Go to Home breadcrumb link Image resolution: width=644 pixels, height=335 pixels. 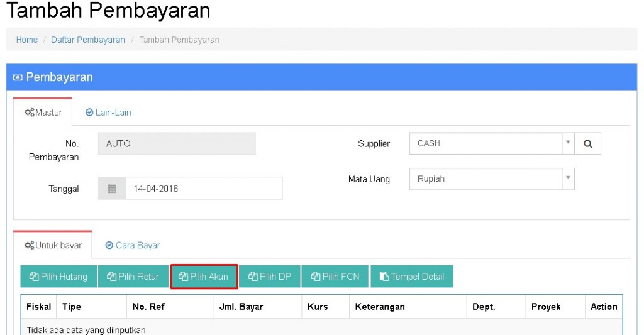click(26, 40)
